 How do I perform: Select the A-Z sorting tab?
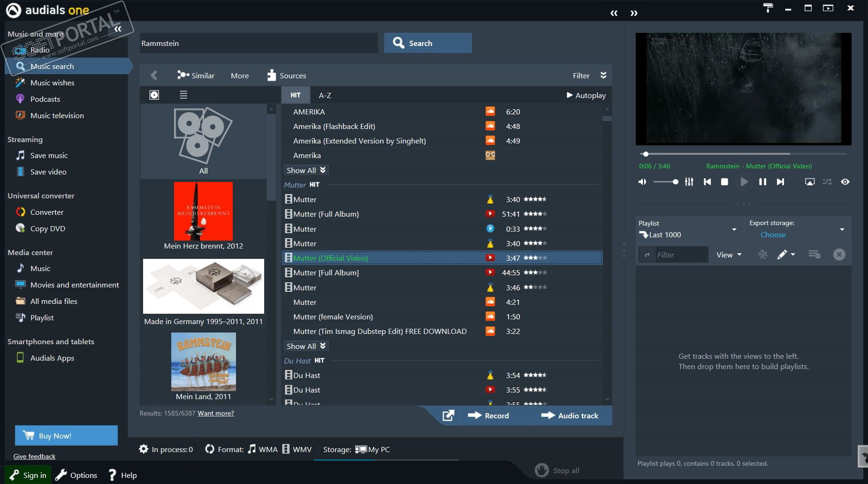(x=325, y=95)
